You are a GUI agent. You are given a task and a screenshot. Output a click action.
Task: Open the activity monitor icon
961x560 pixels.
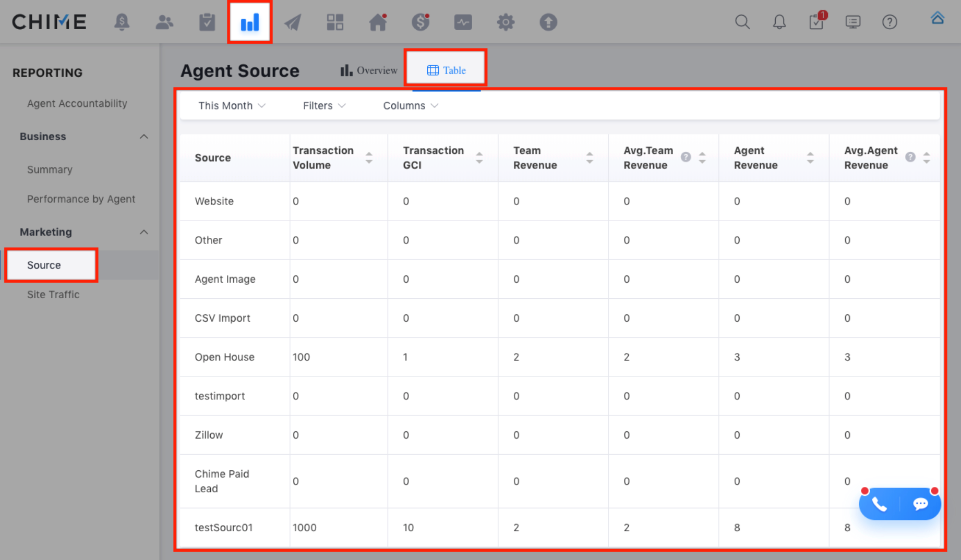tap(463, 22)
